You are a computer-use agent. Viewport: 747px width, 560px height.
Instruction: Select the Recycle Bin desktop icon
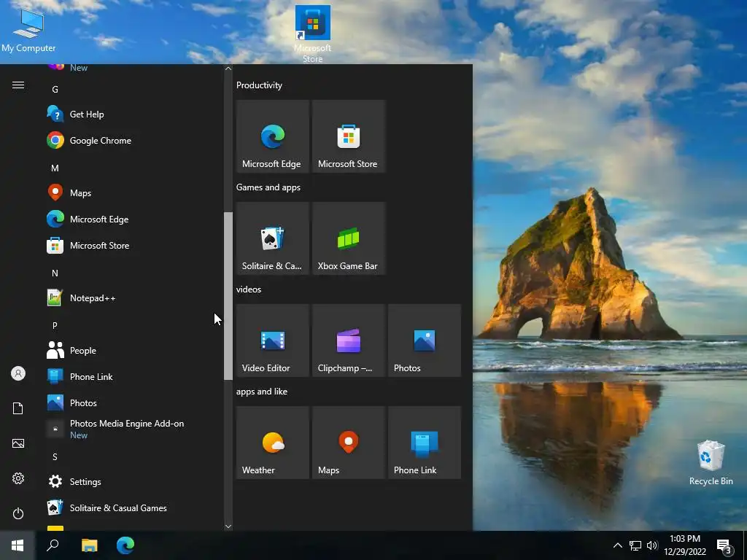click(x=711, y=463)
